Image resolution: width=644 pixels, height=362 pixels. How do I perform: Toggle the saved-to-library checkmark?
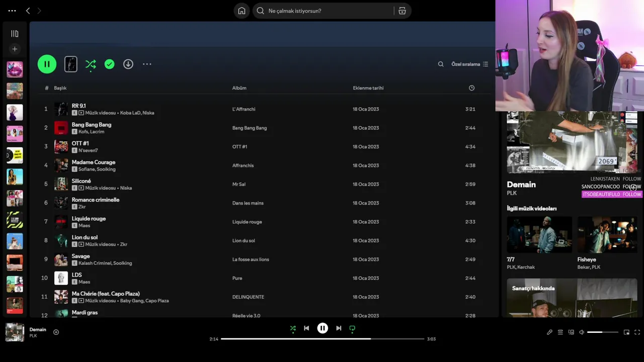point(109,64)
